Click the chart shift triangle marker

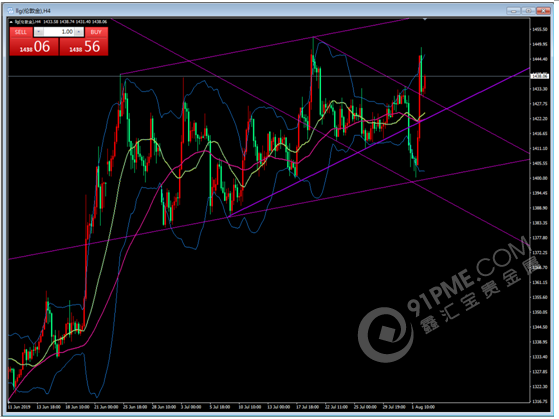tap(425, 19)
